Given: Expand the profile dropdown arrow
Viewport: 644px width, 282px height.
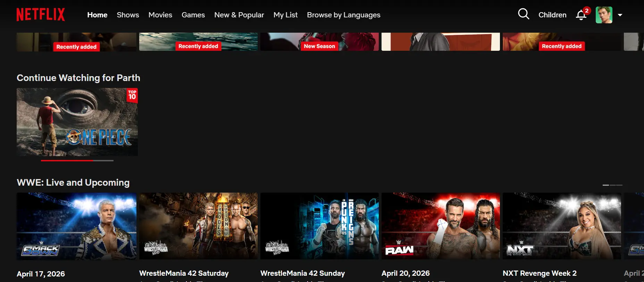Looking at the screenshot, I should pos(620,15).
